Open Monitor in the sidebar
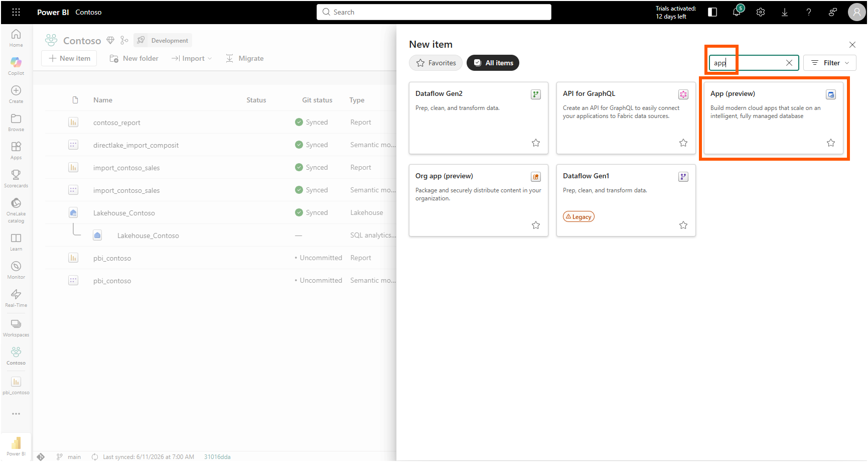The image size is (868, 462). pyautogui.click(x=16, y=270)
